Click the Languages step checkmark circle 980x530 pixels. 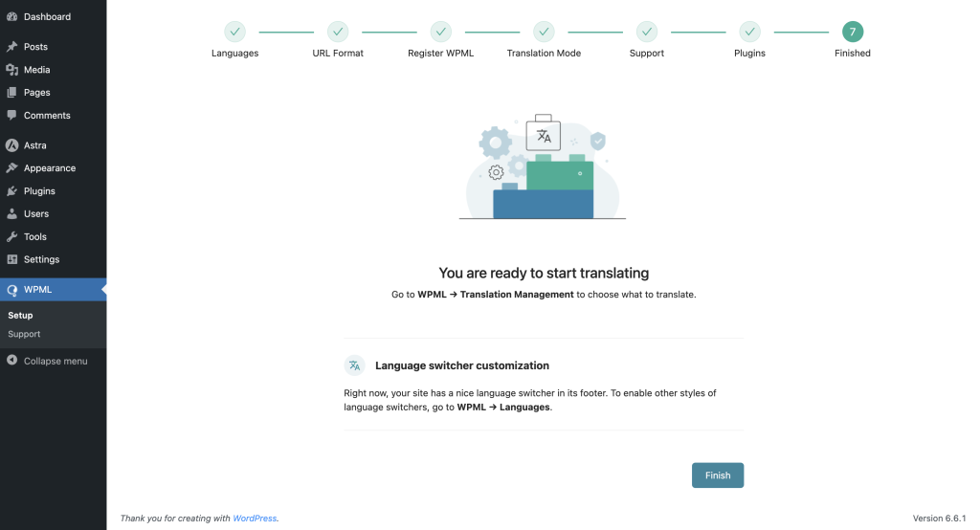point(235,32)
